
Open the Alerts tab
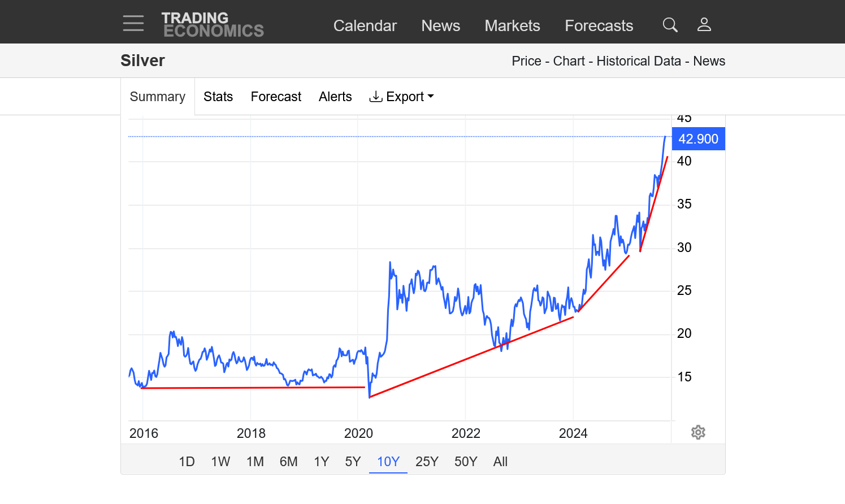point(335,97)
